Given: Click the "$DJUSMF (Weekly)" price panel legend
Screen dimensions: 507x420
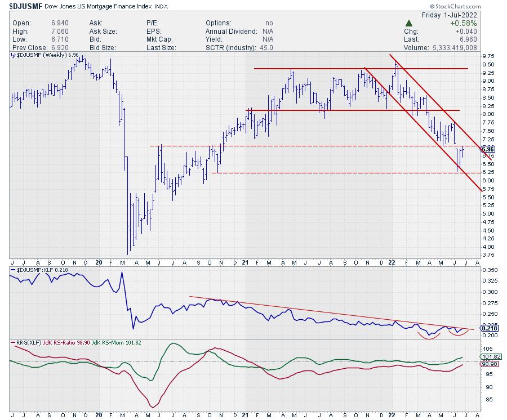Looking at the screenshot, I should pos(41,56).
